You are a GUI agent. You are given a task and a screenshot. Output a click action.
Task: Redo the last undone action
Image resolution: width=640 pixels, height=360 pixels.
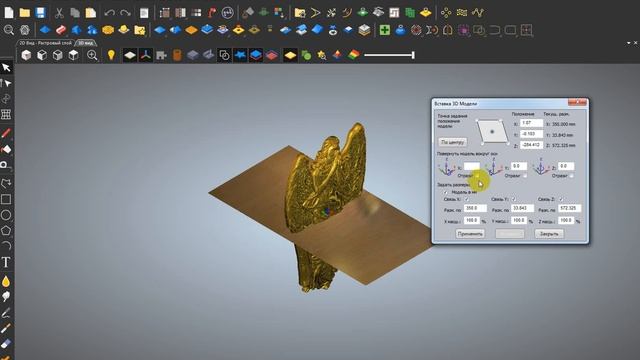click(x=125, y=13)
